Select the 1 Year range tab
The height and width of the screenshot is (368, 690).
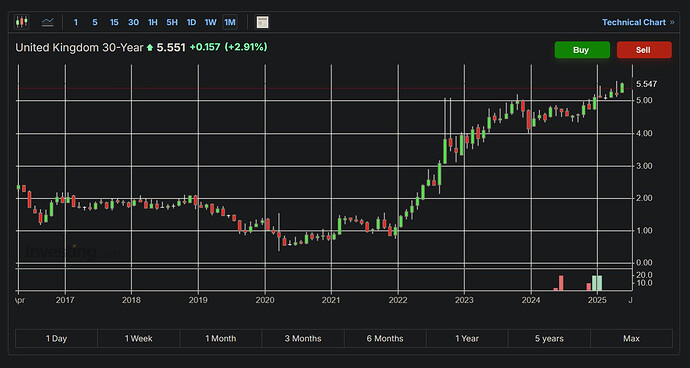(467, 339)
